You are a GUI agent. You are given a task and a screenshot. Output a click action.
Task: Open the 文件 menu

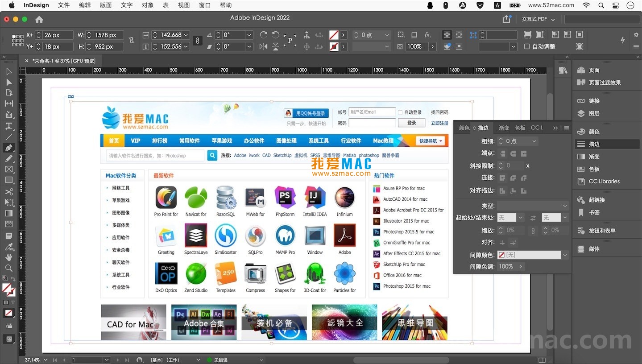coord(64,5)
